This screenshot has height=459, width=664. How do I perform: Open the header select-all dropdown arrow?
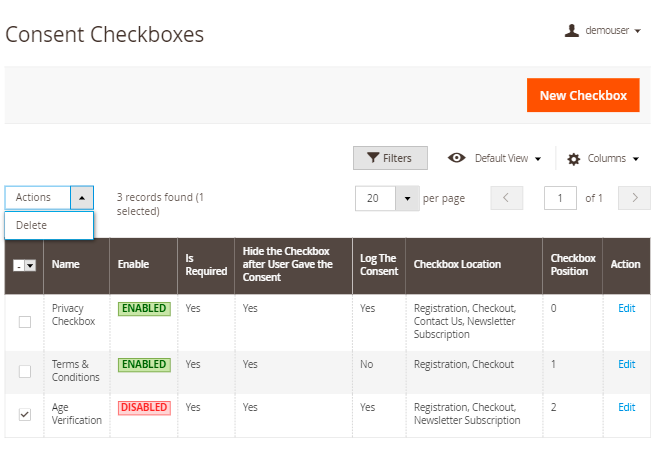coord(31,265)
